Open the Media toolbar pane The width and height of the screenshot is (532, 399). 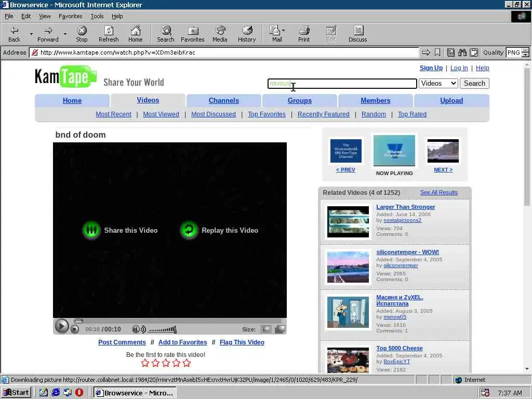[x=220, y=34]
